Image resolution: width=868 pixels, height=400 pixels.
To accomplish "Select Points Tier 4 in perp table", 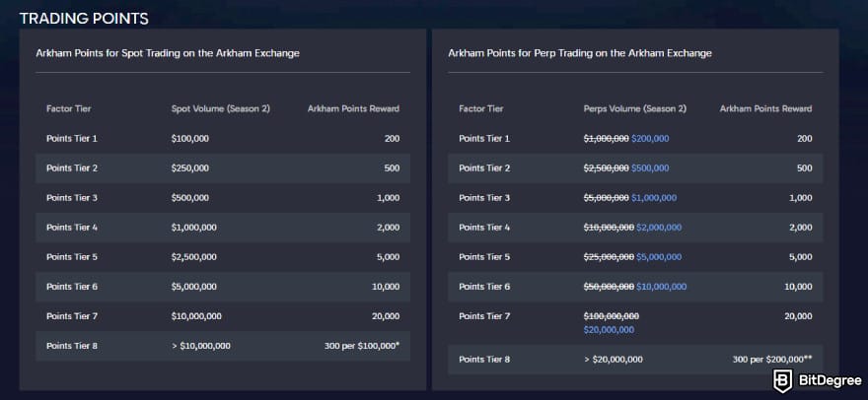I will pos(484,228).
